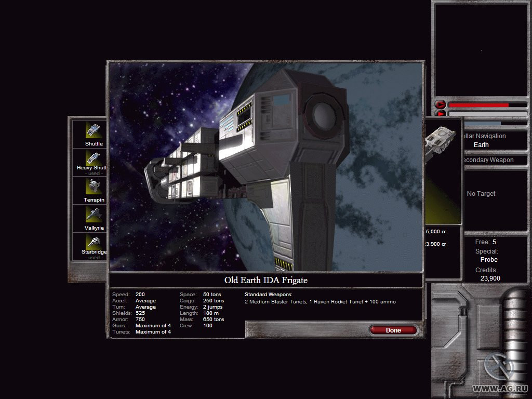
Task: Click the Mass value '650 tons'
Action: (214, 320)
